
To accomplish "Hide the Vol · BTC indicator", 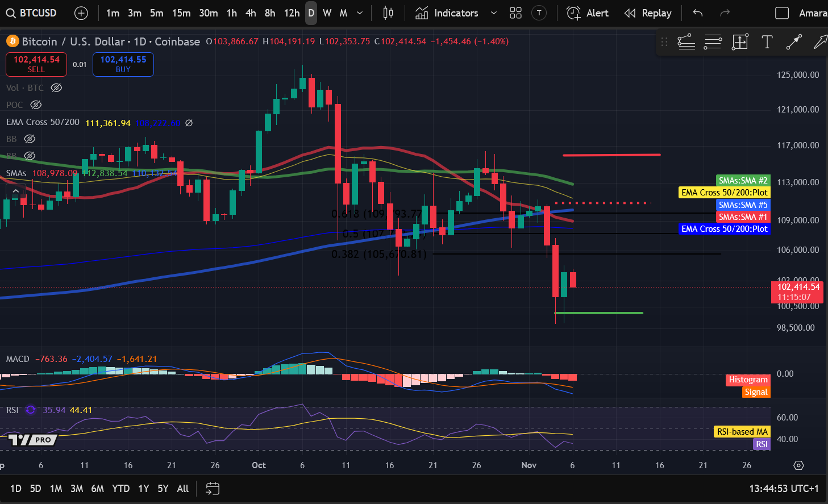I will pyautogui.click(x=56, y=88).
